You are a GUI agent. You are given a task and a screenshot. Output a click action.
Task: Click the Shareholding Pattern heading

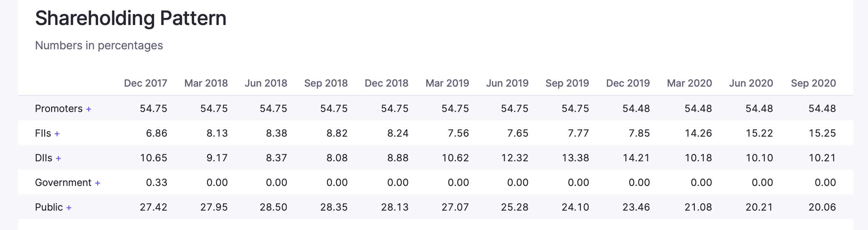tap(130, 18)
